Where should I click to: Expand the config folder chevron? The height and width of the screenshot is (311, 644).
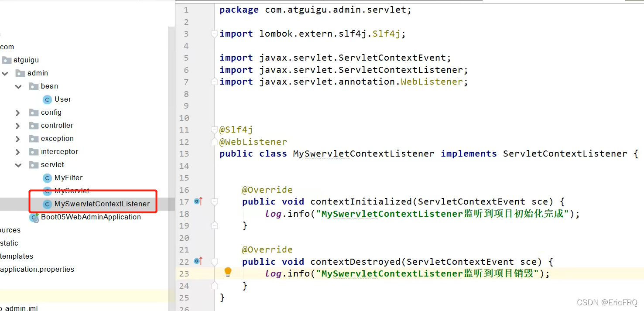(x=18, y=113)
